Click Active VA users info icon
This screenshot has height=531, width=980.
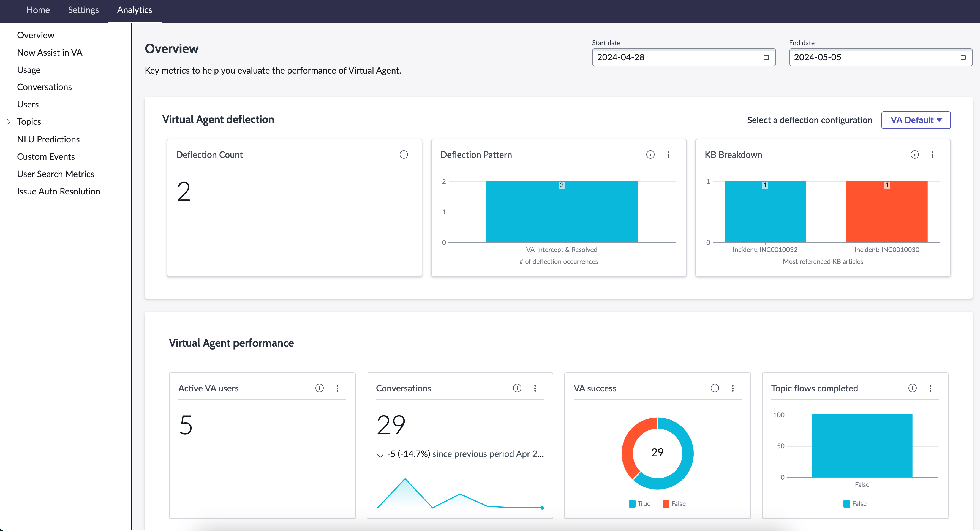pyautogui.click(x=320, y=388)
